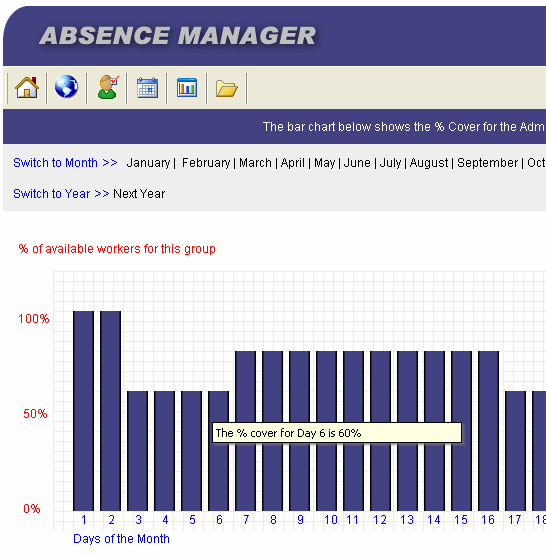The image size is (546, 555).
Task: Click the bar for Day 1
Action: tap(84, 411)
